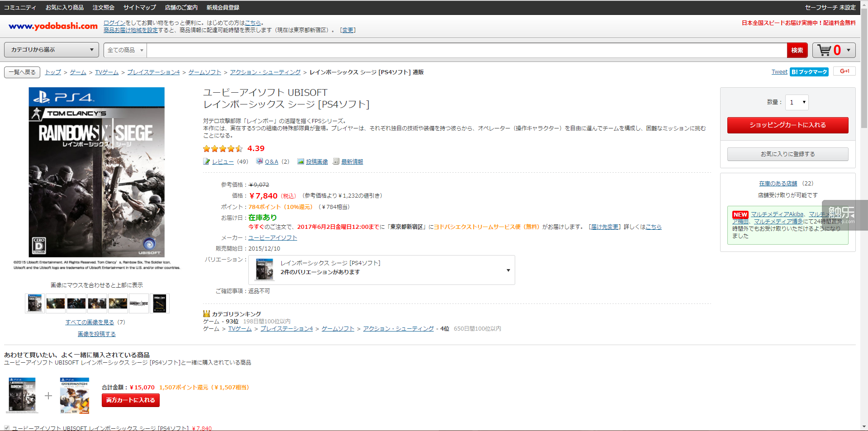
Task: Click the トップ breadcrumb link
Action: click(x=53, y=72)
